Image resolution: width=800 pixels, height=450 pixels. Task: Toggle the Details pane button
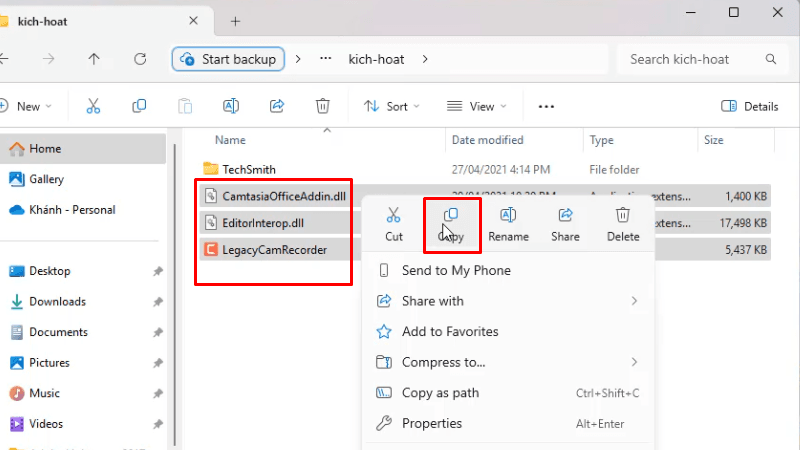749,106
